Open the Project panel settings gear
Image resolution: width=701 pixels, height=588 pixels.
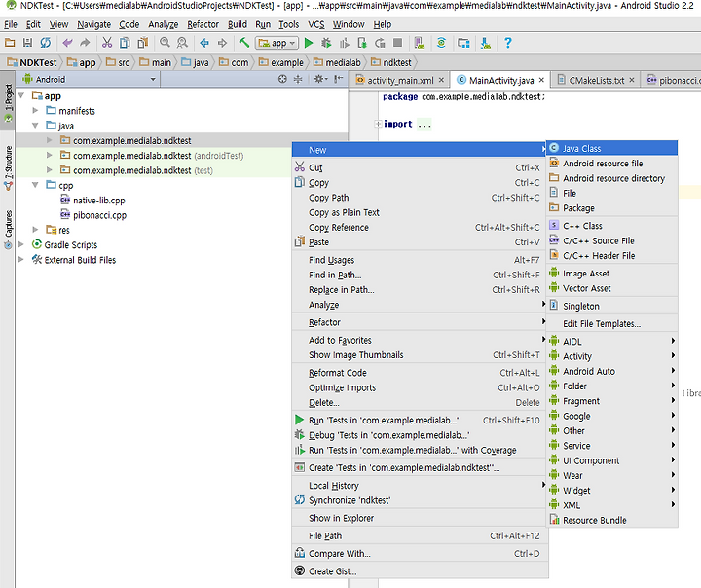pyautogui.click(x=320, y=79)
